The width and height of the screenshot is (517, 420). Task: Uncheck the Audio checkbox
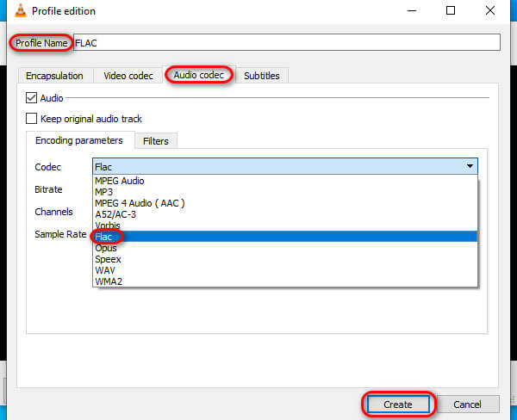[x=32, y=99]
